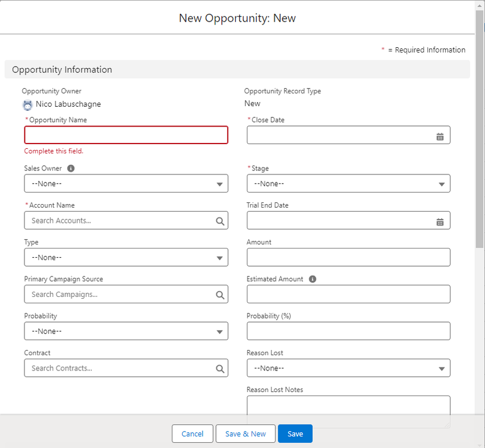485x448 pixels.
Task: Click into the Amount input field
Action: click(x=348, y=257)
